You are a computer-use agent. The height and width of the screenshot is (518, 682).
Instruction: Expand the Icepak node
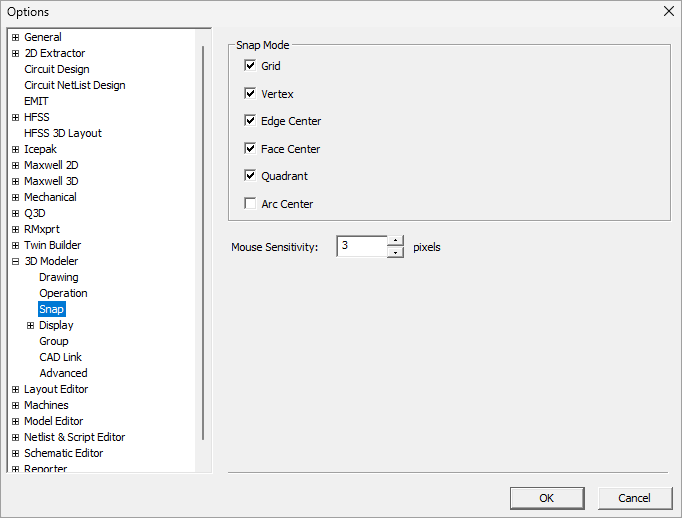click(16, 150)
